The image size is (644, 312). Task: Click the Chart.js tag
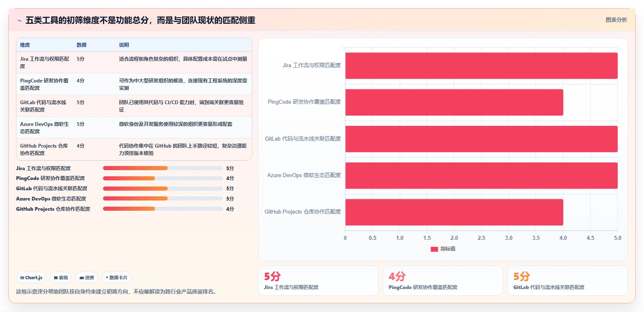[31, 278]
